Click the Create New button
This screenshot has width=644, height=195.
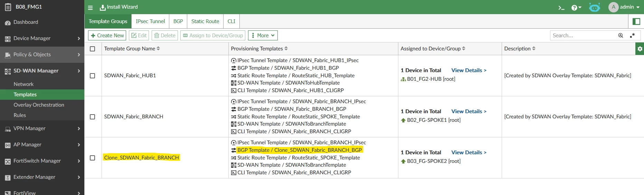click(107, 36)
